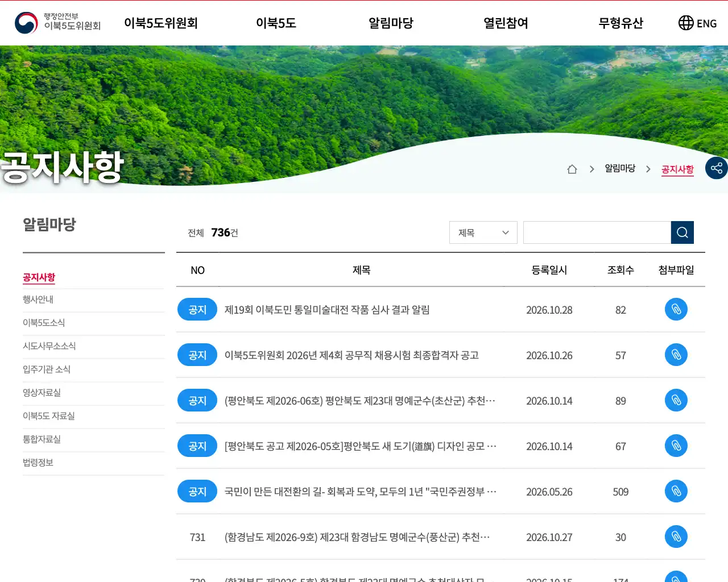This screenshot has height=582, width=728.
Task: Open 영상자료실 in the sidebar
Action: 42,393
